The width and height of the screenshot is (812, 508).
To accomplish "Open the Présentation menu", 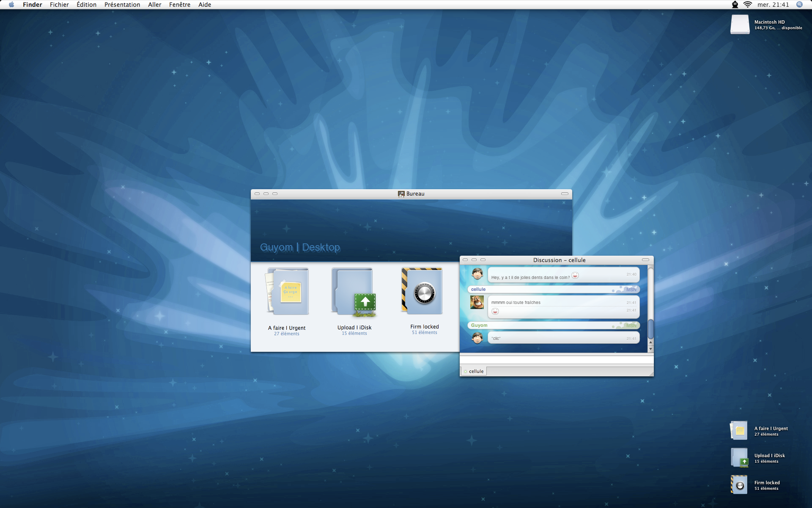I will pos(122,5).
